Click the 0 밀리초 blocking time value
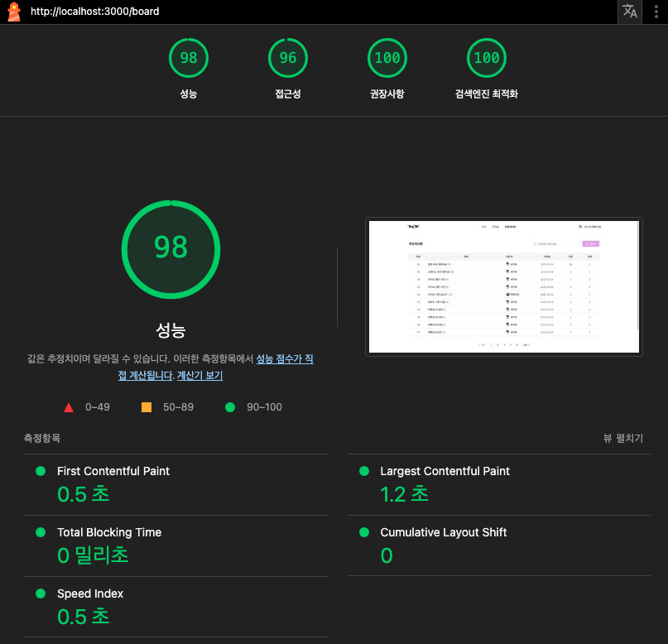The height and width of the screenshot is (644, 668). click(93, 555)
